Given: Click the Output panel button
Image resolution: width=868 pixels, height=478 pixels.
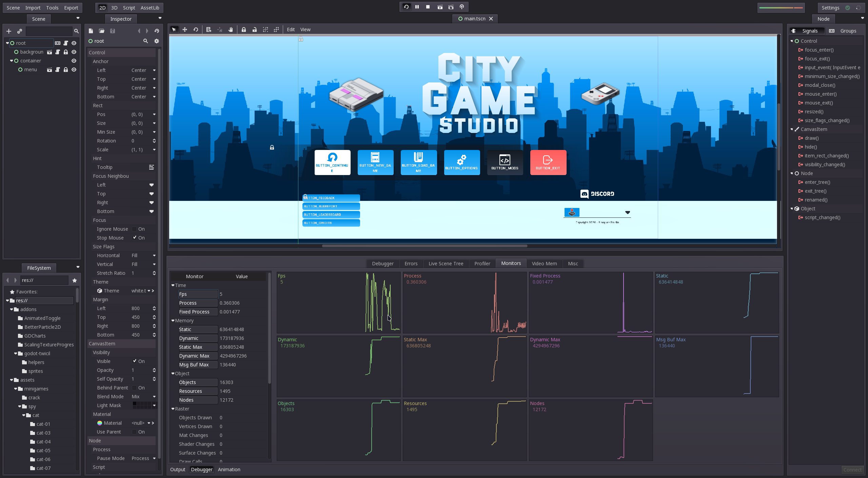Looking at the screenshot, I should 178,470.
